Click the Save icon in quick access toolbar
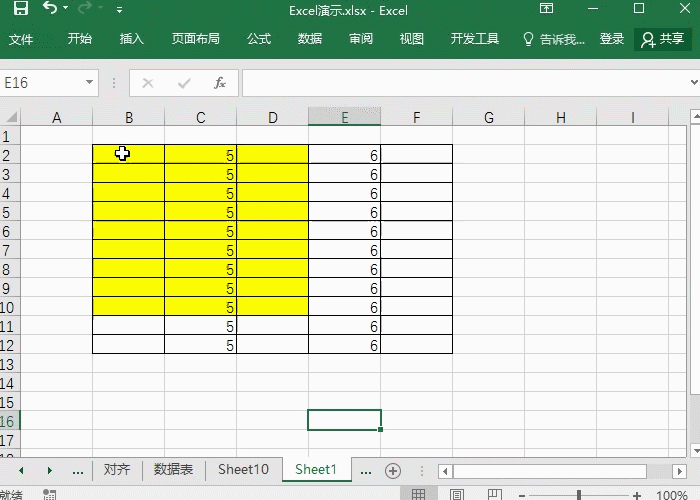The width and height of the screenshot is (700, 500). point(21,8)
